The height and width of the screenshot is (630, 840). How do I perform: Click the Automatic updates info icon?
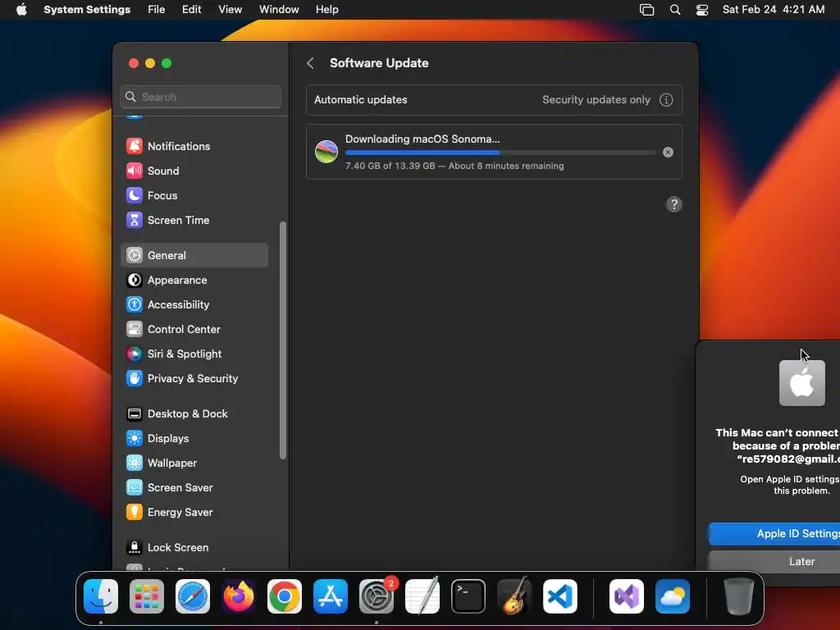(x=666, y=100)
